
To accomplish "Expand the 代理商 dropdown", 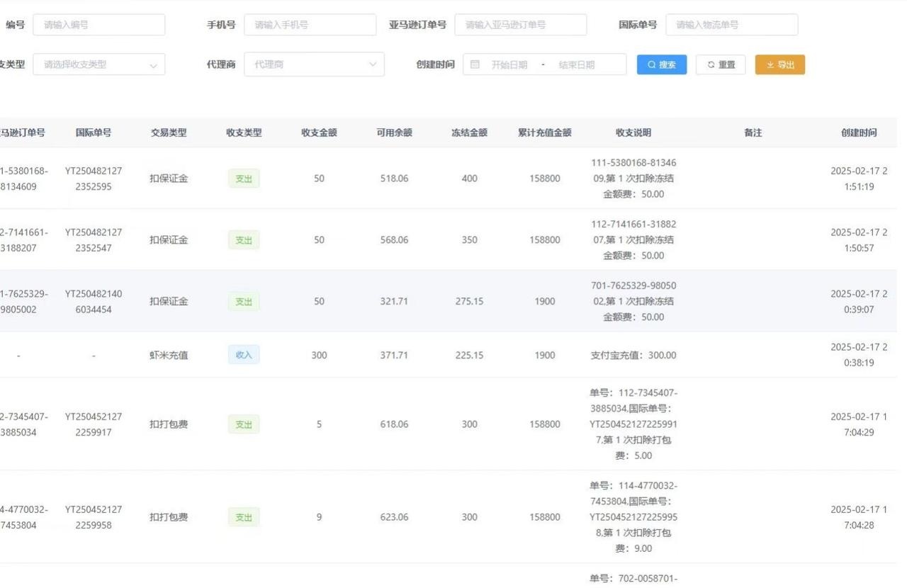I will point(314,64).
